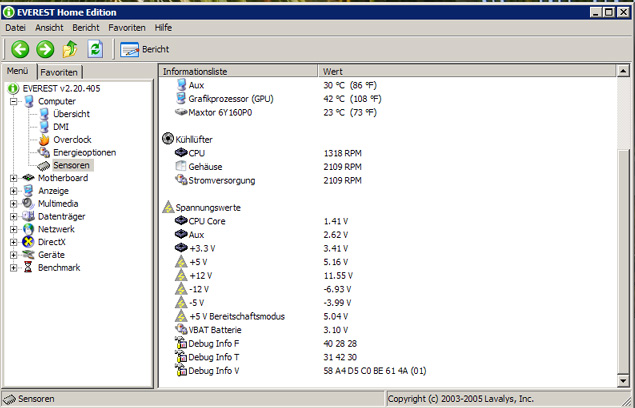The width and height of the screenshot is (635, 408).
Task: Click the Spannungswerte warning icon
Action: (168, 207)
